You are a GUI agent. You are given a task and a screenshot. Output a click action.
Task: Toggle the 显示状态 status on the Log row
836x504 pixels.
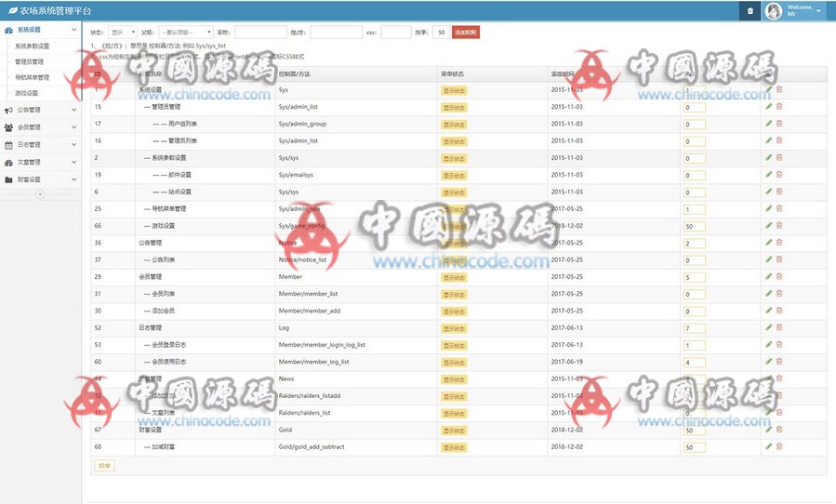click(x=453, y=328)
